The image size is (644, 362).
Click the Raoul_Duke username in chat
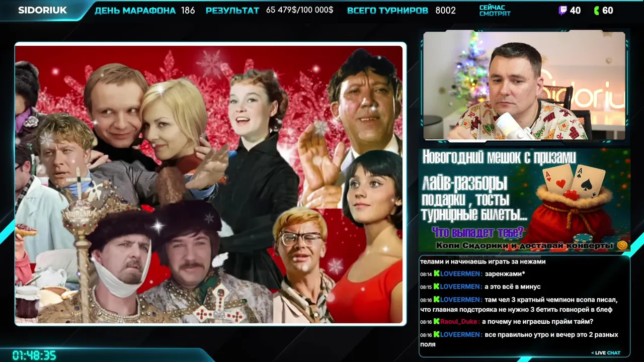tap(459, 322)
